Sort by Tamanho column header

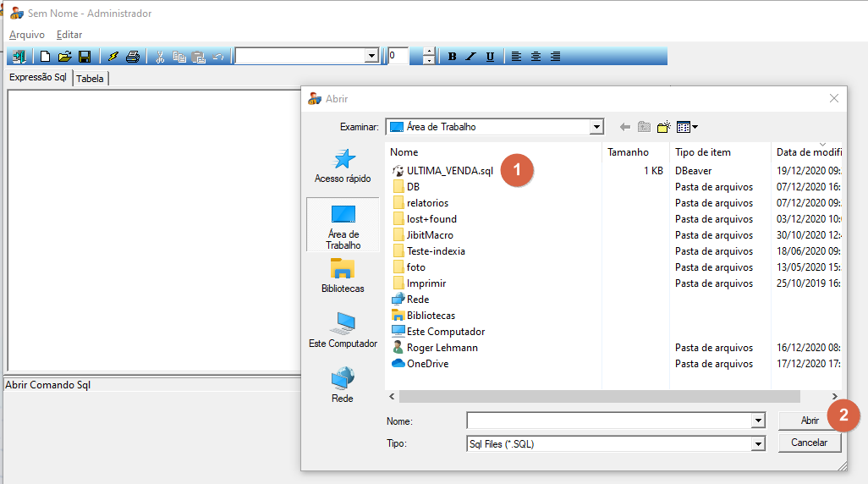pos(635,151)
